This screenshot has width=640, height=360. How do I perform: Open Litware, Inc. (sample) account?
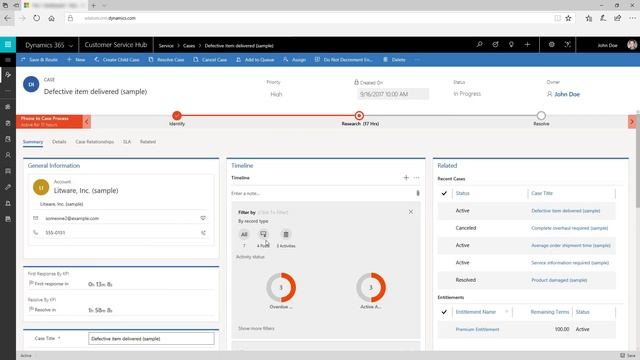(x=86, y=191)
